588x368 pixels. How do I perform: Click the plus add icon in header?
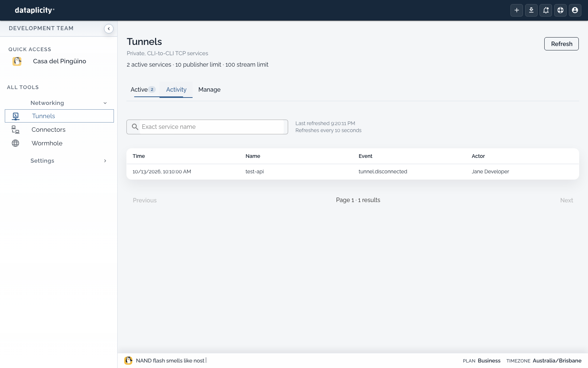[517, 10]
